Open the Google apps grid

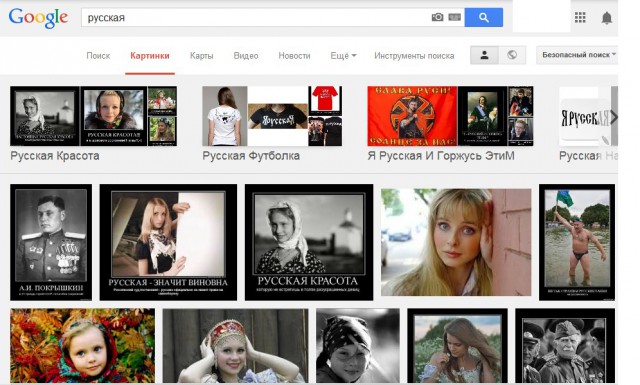point(580,18)
